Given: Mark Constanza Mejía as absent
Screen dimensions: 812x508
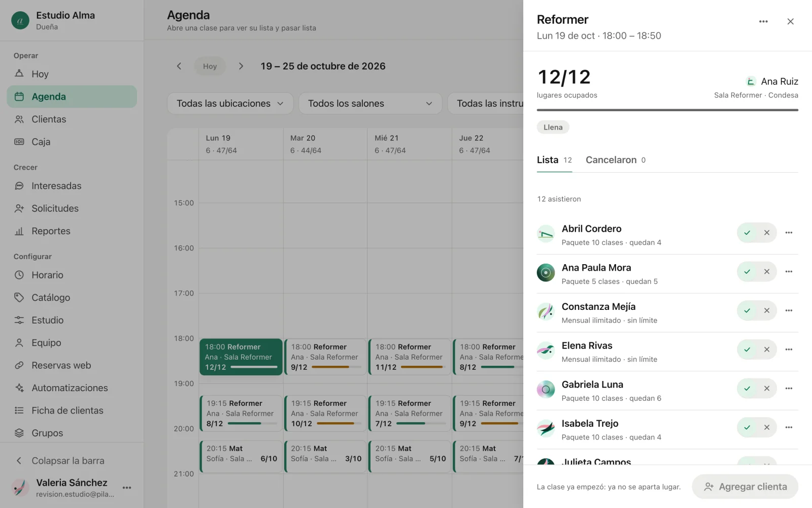Looking at the screenshot, I should click(767, 310).
